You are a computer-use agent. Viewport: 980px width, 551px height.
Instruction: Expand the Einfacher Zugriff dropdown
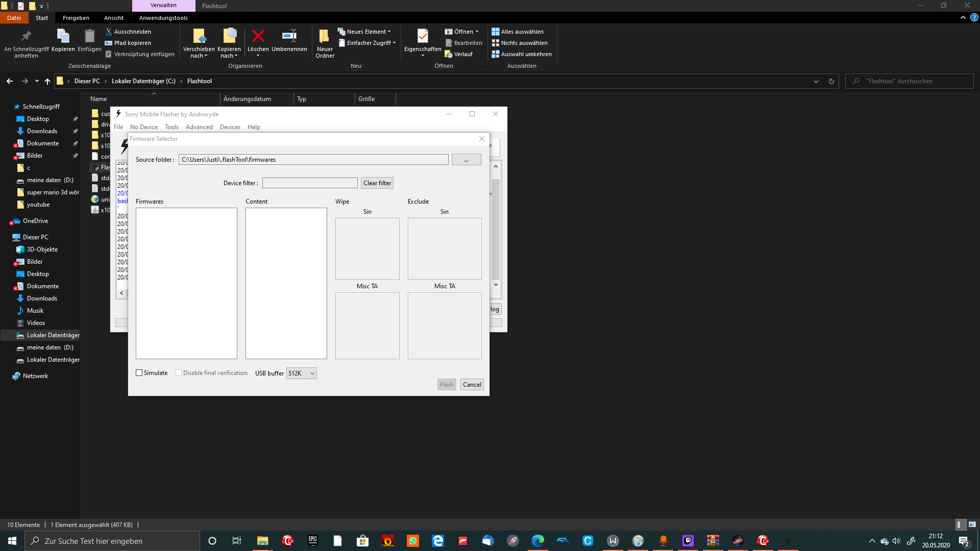tap(367, 43)
